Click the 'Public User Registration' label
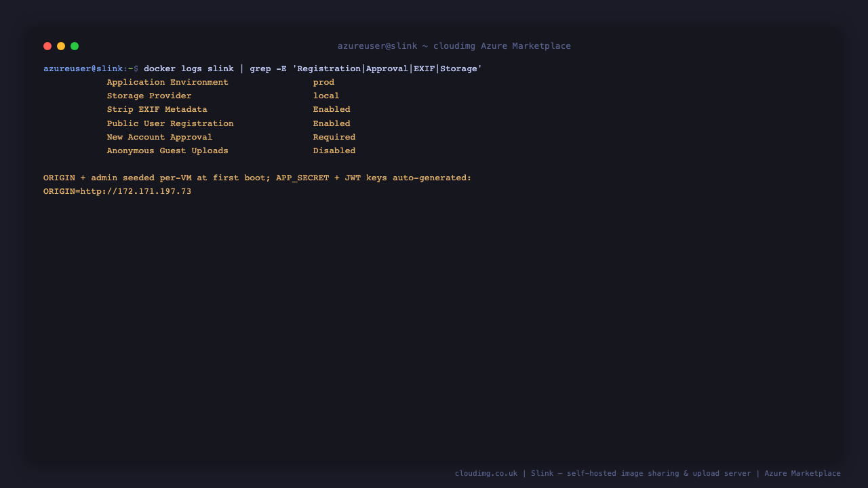The width and height of the screenshot is (868, 488). [170, 123]
